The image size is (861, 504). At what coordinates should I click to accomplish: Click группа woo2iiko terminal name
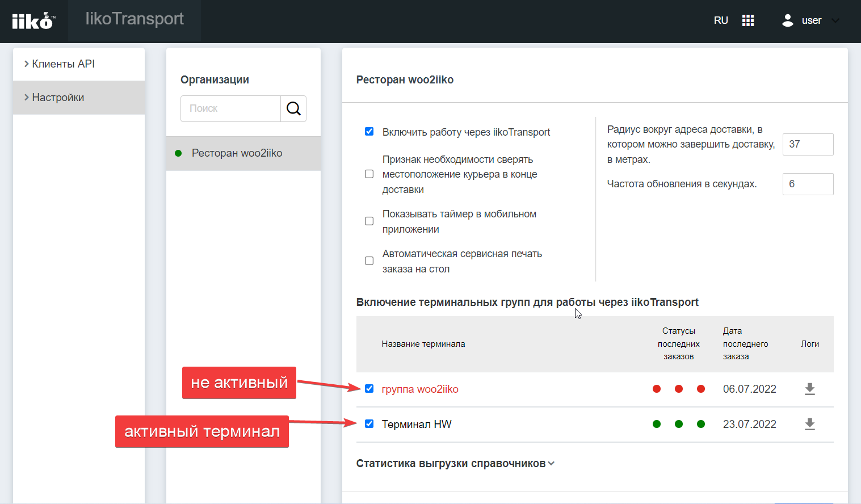[x=420, y=389]
